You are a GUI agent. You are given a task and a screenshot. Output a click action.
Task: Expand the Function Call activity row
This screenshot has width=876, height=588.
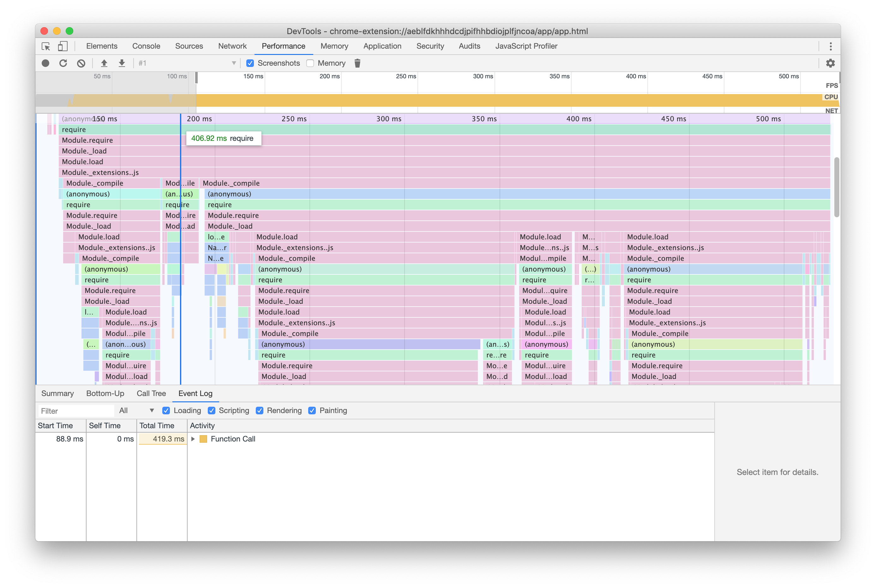click(x=193, y=438)
